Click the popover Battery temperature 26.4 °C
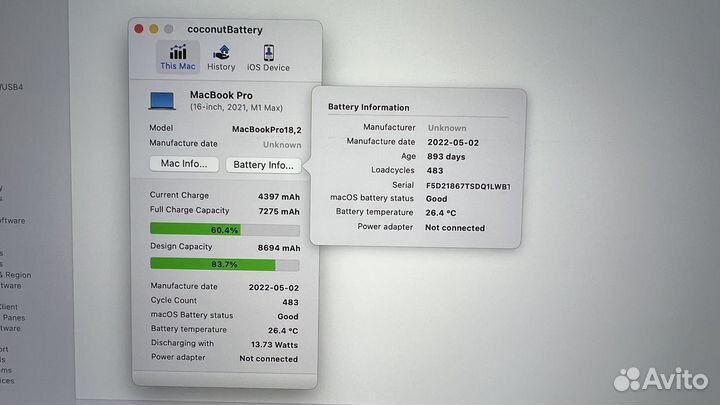 tap(441, 213)
